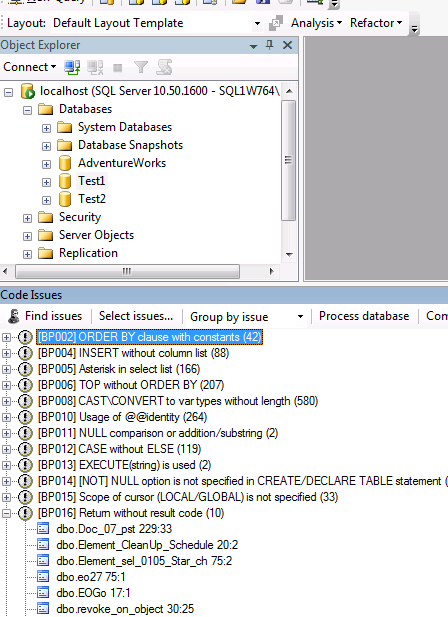Image resolution: width=448 pixels, height=617 pixels.
Task: Click the filter funnel icon
Action: point(140,67)
